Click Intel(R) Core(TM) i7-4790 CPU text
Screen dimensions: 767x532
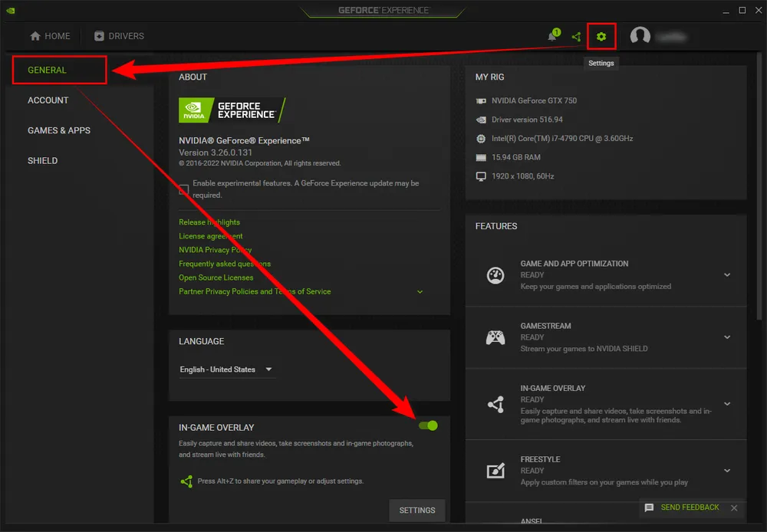(562, 139)
